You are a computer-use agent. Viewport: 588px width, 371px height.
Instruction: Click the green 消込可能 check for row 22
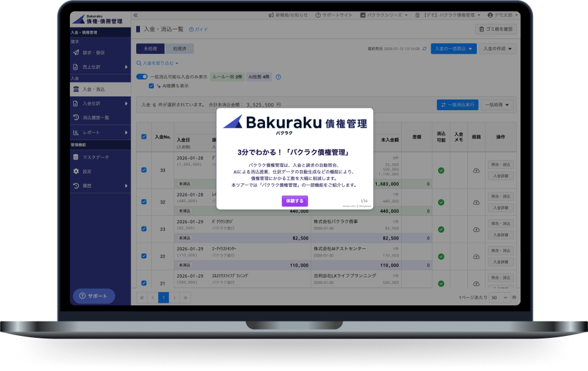441,257
